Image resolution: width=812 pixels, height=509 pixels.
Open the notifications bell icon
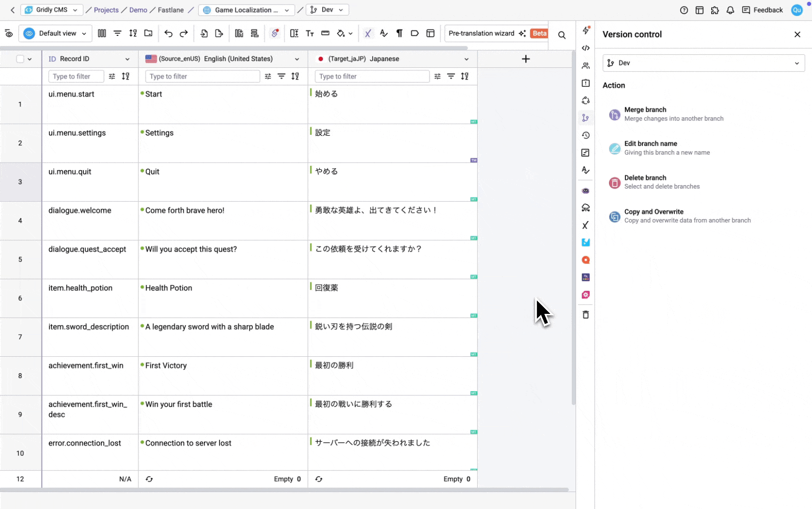tap(730, 10)
